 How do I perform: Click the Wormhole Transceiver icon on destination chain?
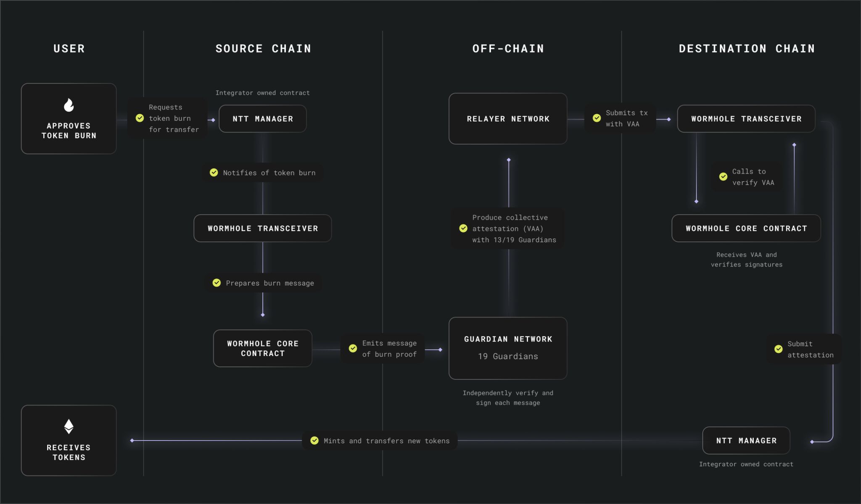pyautogui.click(x=746, y=118)
